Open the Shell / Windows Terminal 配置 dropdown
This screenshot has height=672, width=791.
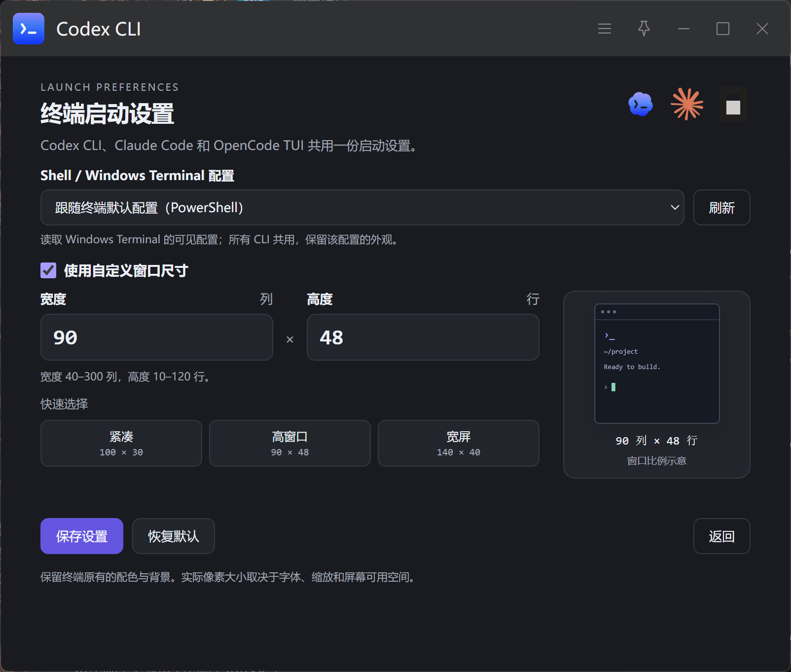(362, 208)
